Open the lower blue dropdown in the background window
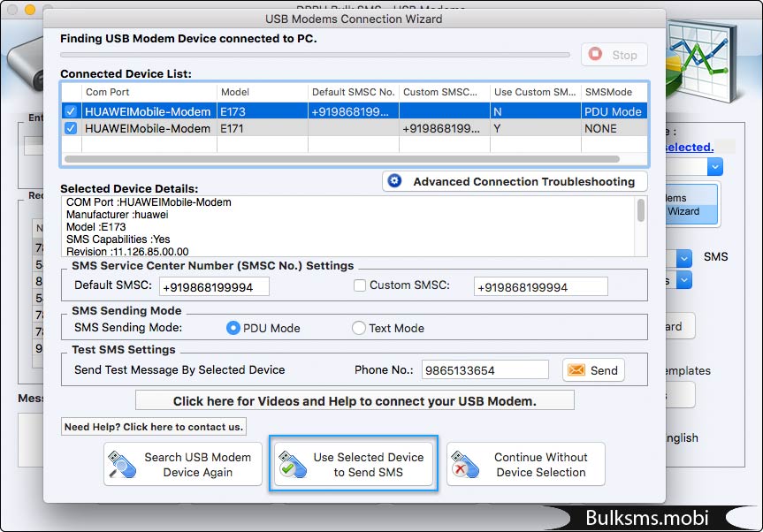763x532 pixels. coord(684,280)
